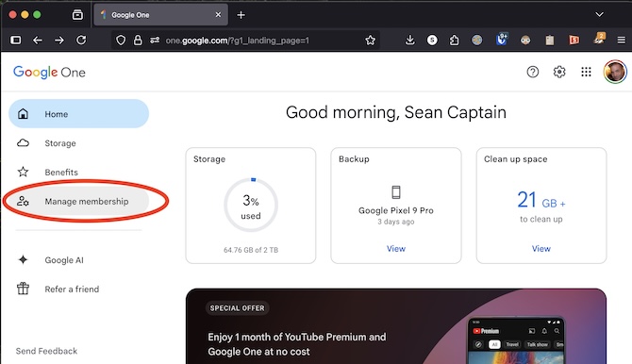Click the 3% used storage ring

tap(251, 206)
